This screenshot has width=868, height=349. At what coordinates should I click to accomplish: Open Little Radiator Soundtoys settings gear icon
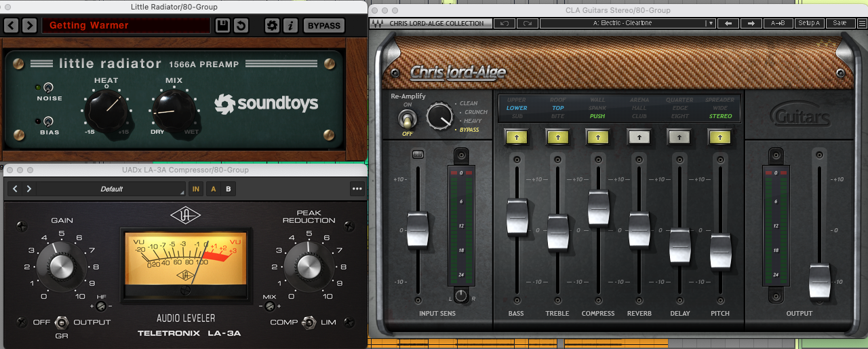[x=272, y=26]
